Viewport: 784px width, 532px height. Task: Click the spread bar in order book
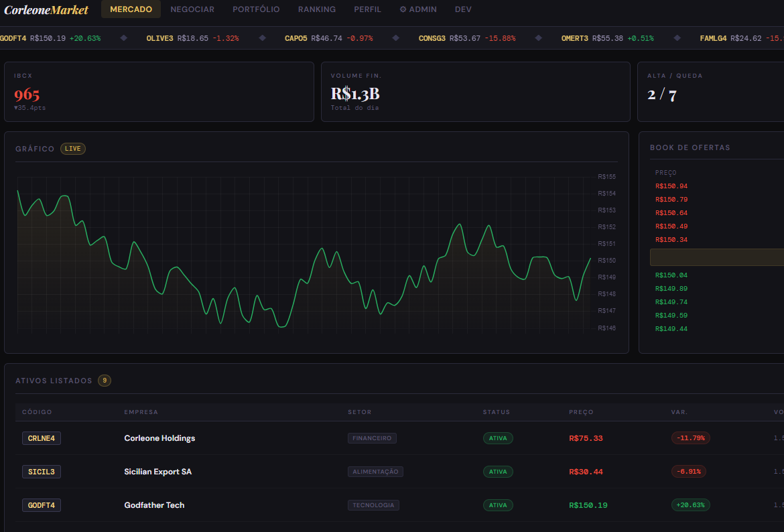[717, 257]
